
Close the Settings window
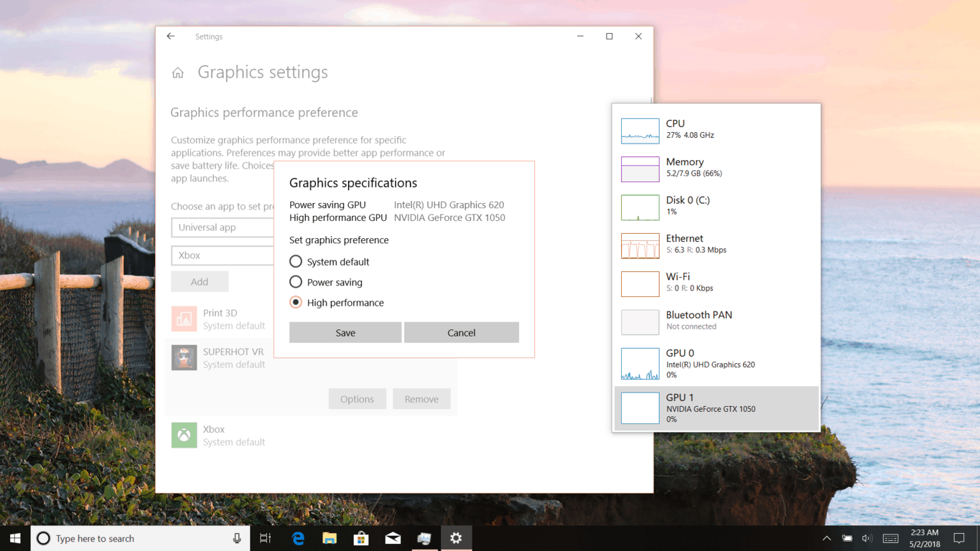pos(638,36)
